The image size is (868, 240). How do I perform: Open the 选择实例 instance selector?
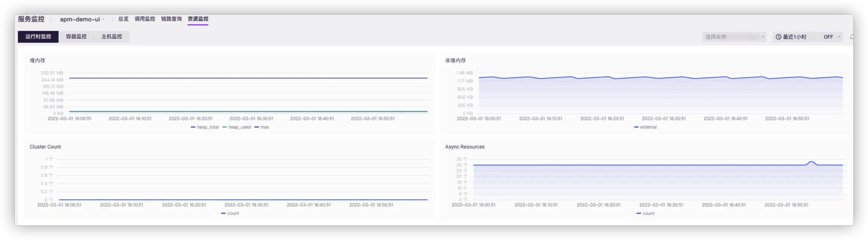point(734,37)
